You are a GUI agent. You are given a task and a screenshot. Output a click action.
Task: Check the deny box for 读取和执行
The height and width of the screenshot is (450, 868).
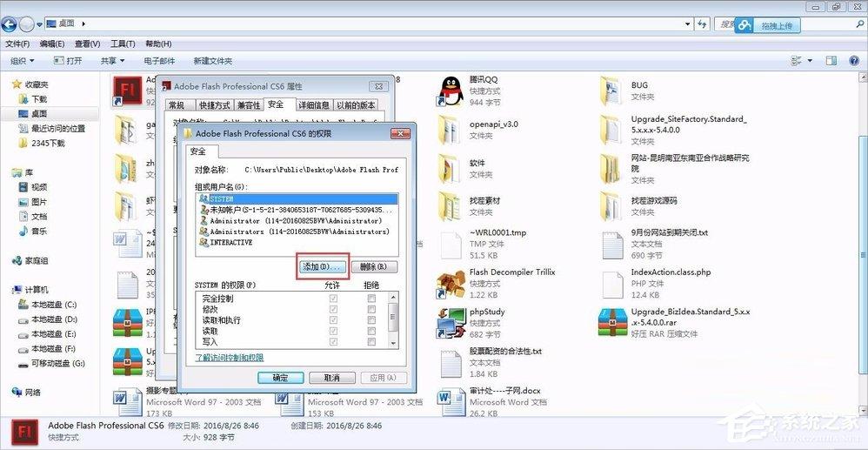click(371, 320)
